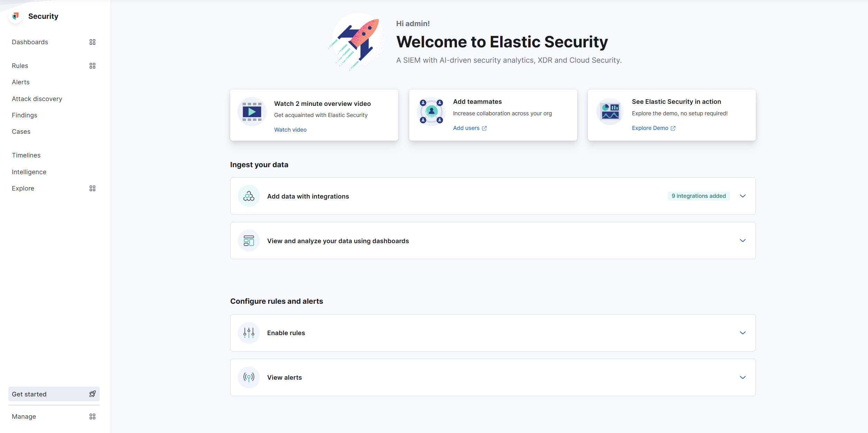Click the Ingest your data heading

[x=259, y=165]
